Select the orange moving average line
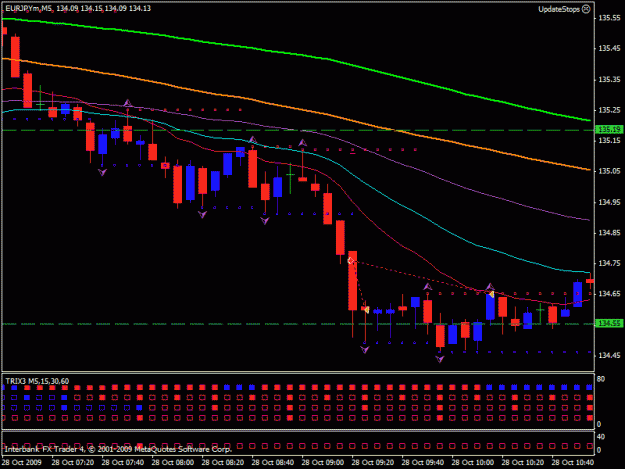Screen dimensions: 625x469 pos(327,114)
